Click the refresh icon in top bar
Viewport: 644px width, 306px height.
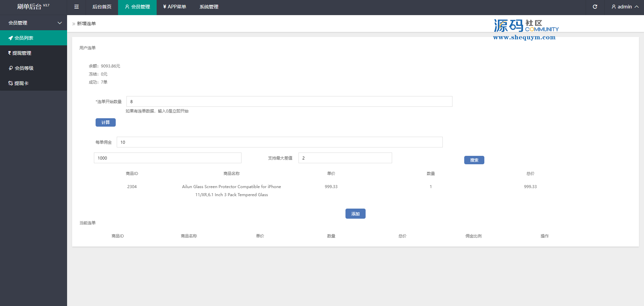tap(595, 7)
